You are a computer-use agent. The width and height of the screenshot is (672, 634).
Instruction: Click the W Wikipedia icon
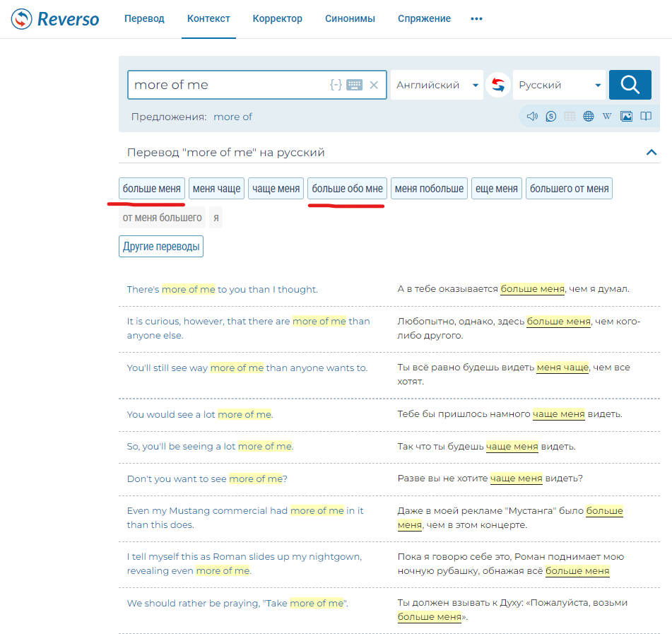[607, 116]
